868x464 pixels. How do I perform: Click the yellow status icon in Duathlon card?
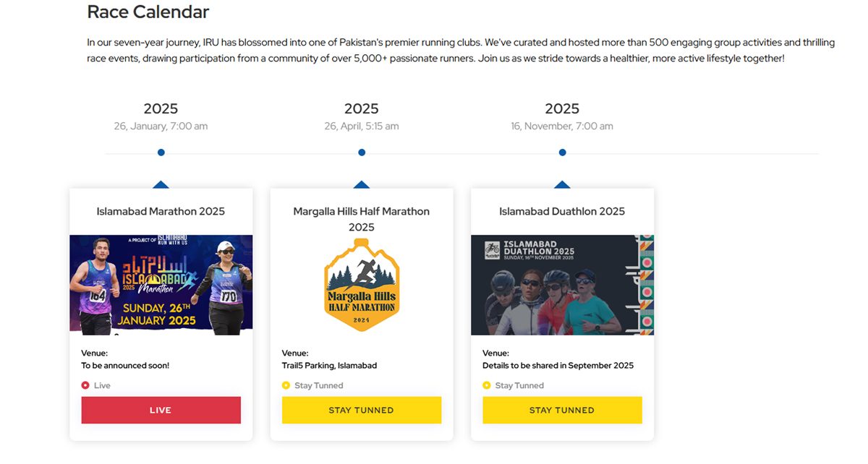[487, 385]
